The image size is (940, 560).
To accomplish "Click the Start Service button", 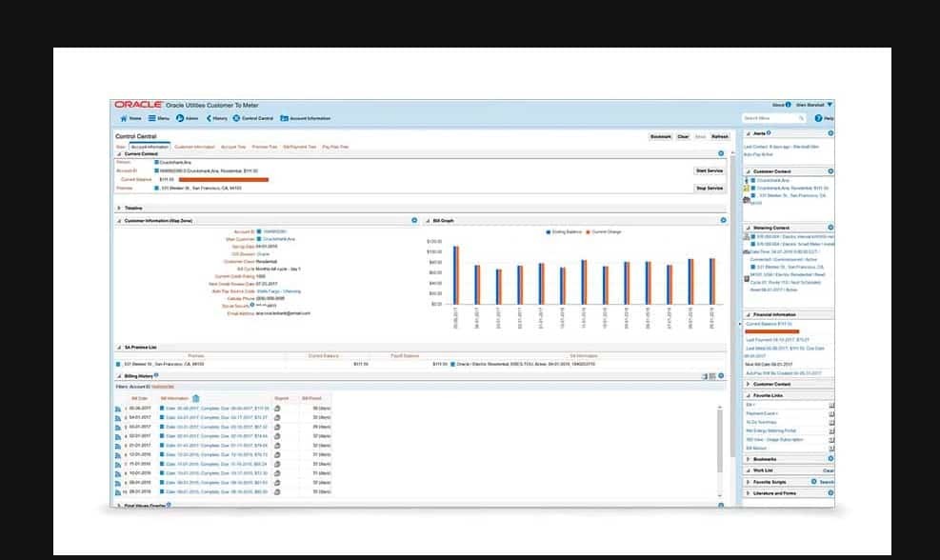I will click(x=710, y=170).
